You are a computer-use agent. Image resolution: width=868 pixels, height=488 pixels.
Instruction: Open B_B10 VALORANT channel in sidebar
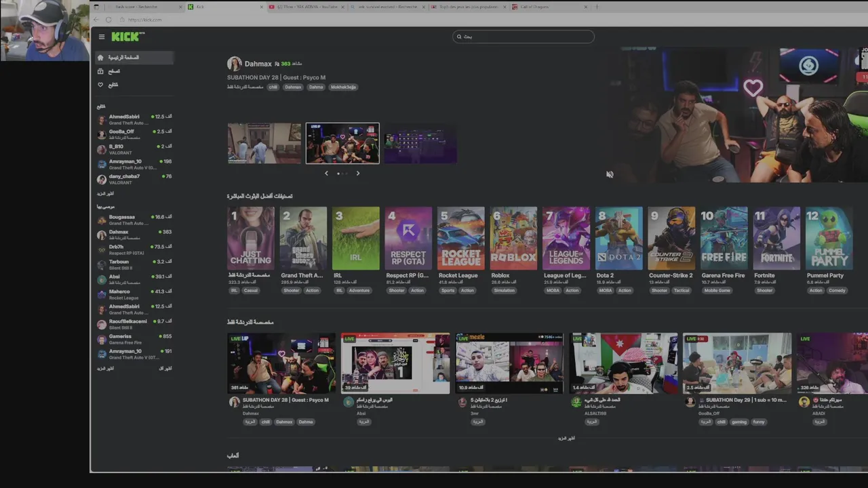[134, 149]
